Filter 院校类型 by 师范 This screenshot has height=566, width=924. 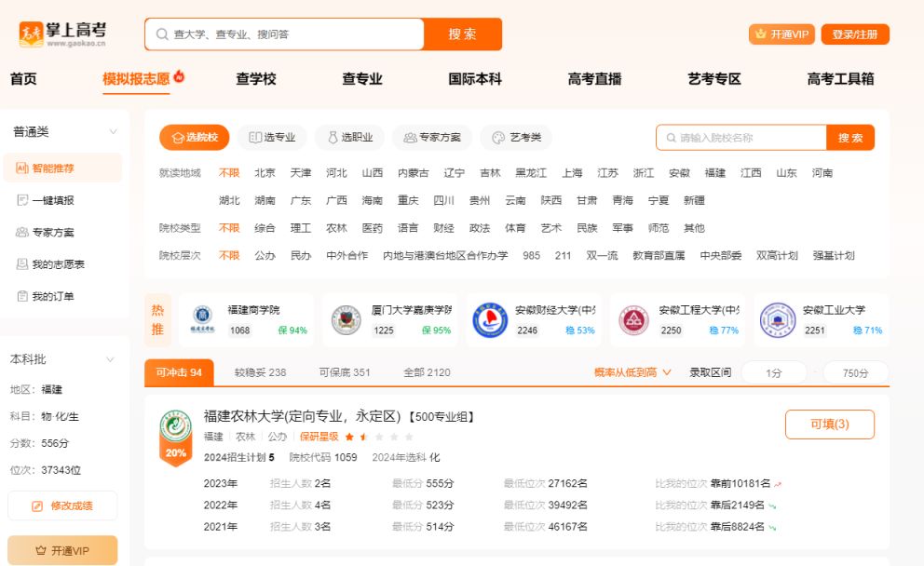pyautogui.click(x=659, y=228)
